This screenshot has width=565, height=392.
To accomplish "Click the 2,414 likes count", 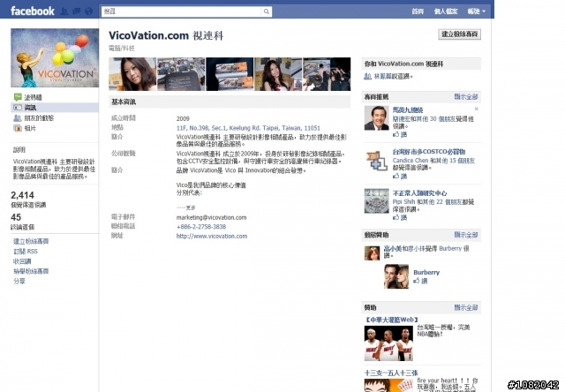I will point(22,195).
